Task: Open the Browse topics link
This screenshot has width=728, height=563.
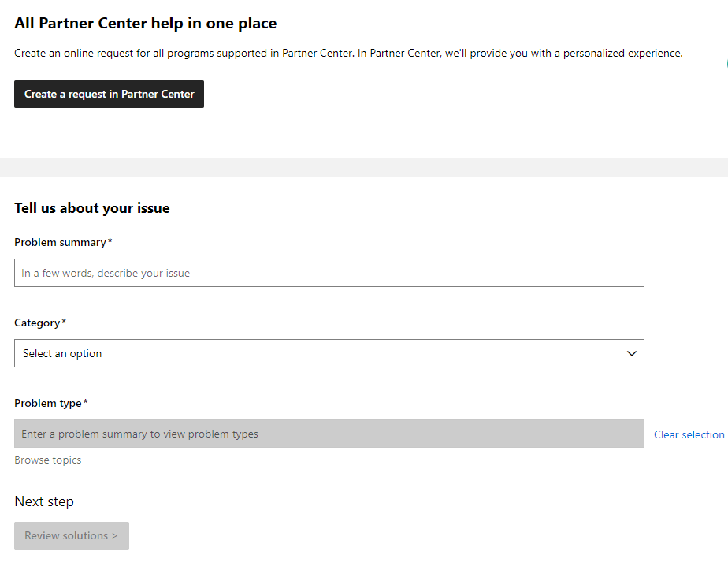Action: [48, 460]
